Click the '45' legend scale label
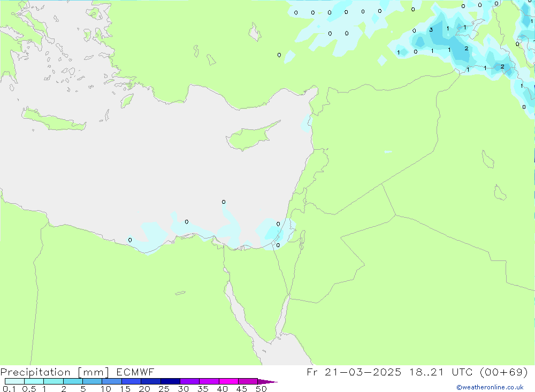This screenshot has width=535, height=392. [x=242, y=389]
